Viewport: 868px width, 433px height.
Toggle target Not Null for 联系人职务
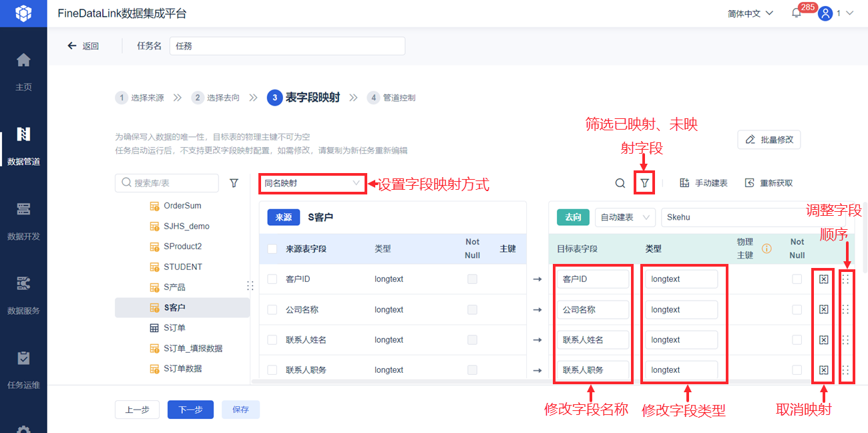pos(797,370)
